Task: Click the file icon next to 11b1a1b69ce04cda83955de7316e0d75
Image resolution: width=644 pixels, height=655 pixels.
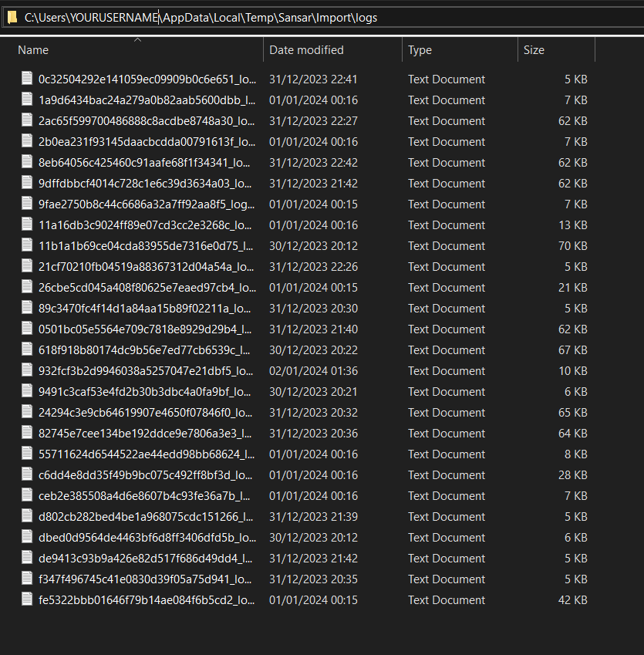Action: pos(28,246)
